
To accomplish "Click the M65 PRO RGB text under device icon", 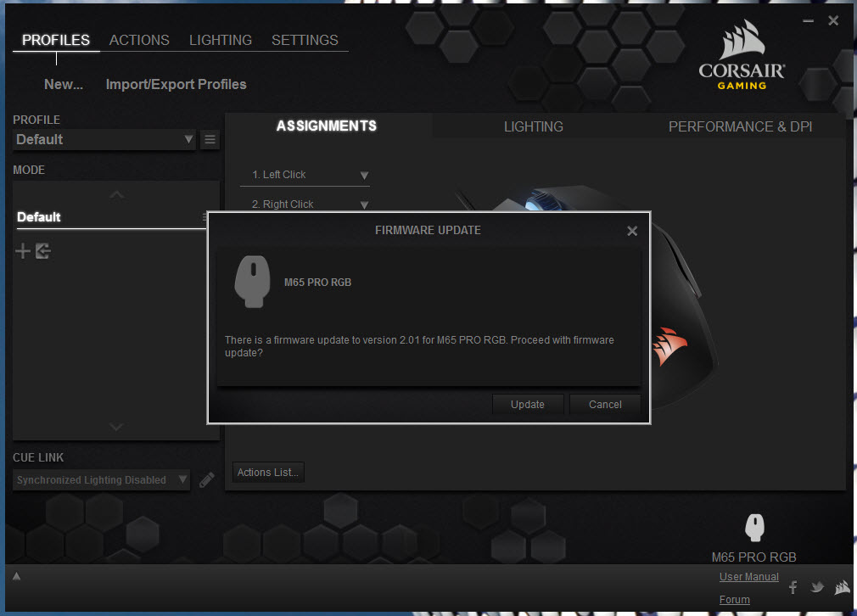I will [x=753, y=557].
